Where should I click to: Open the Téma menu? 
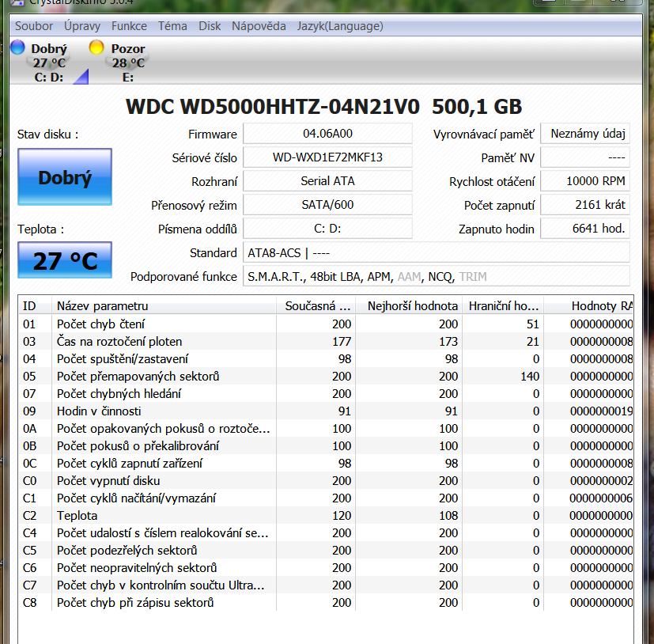172,26
